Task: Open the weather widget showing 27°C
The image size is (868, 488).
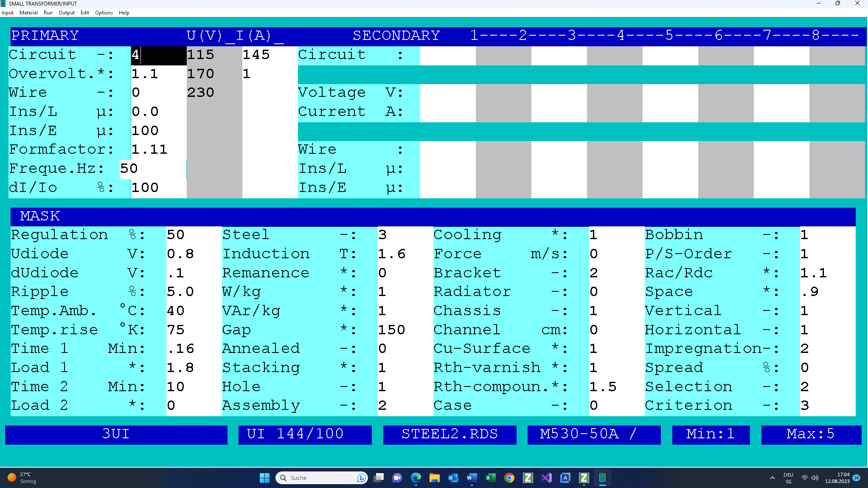Action: pyautogui.click(x=22, y=478)
